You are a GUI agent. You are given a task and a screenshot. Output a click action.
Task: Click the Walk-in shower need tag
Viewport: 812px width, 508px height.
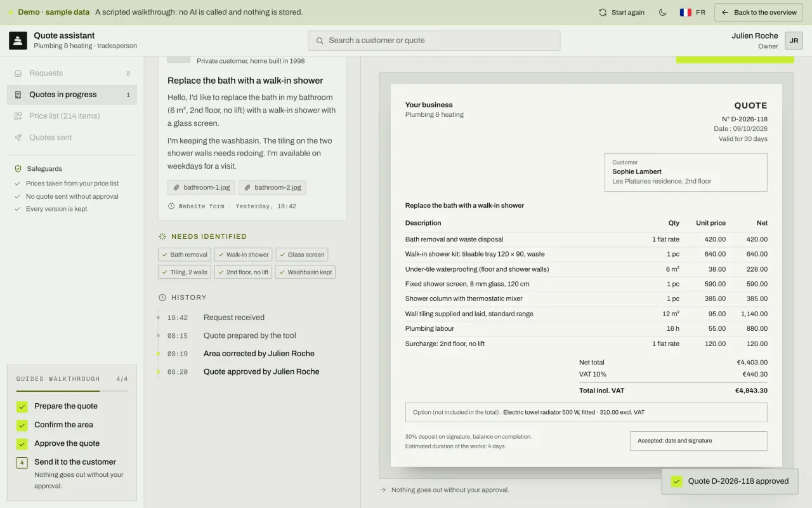coord(243,255)
